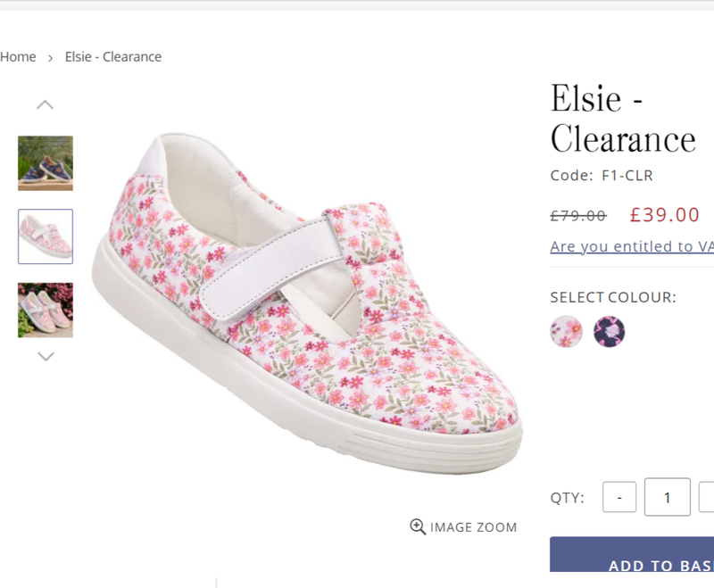View the garden pair of shoes thumbnail

coord(46,310)
